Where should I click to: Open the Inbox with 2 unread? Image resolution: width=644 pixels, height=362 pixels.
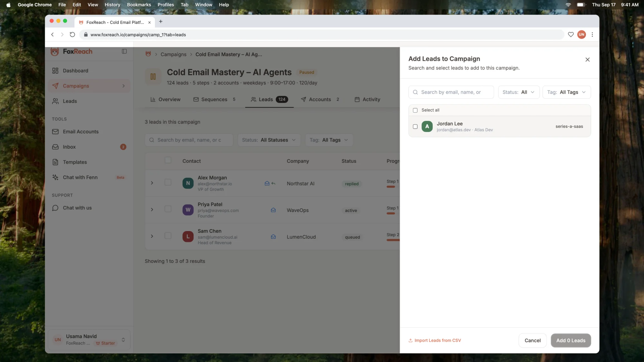point(89,147)
